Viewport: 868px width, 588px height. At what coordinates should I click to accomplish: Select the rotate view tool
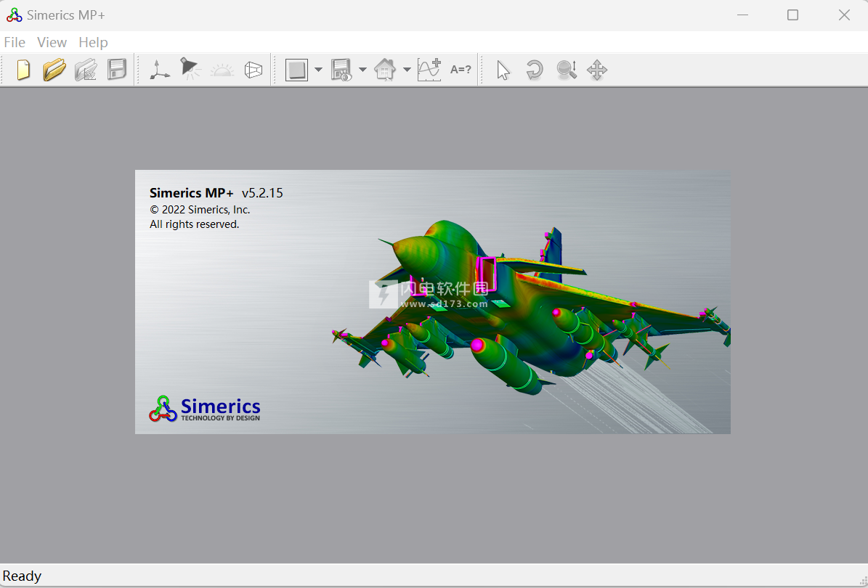pyautogui.click(x=534, y=70)
